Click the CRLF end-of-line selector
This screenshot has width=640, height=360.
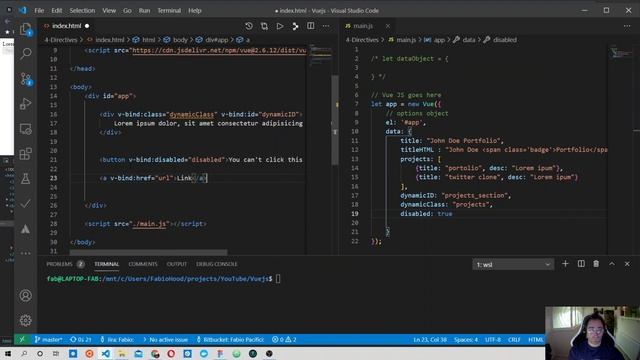pos(514,340)
